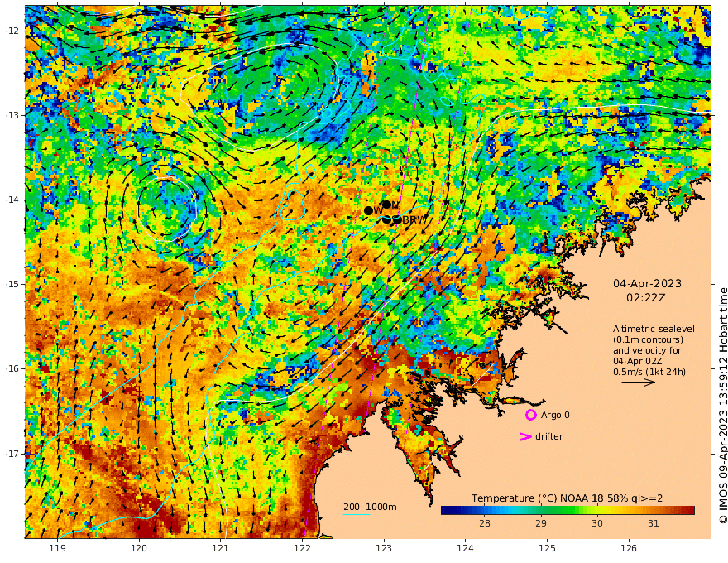Click the IMOS copyright Hobart time text
Screen dimensions: 728x563
pos(722,405)
